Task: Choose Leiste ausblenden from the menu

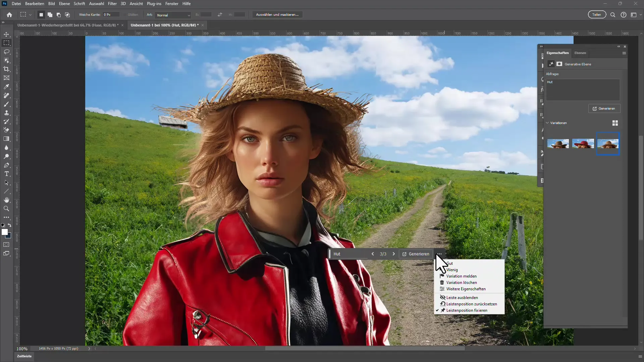Action: point(469,298)
